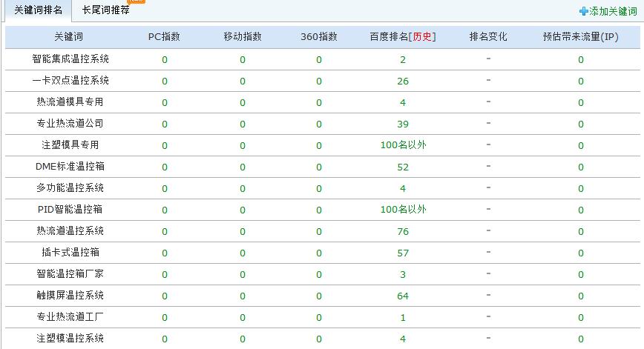Select keyword 热流道温控系统

tap(70, 231)
